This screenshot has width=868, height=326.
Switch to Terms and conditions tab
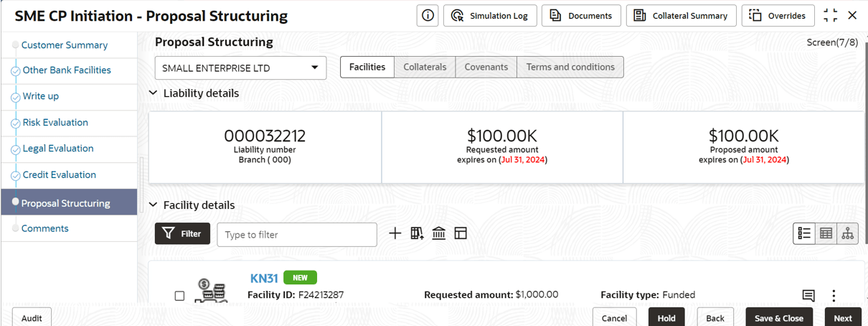click(x=570, y=67)
